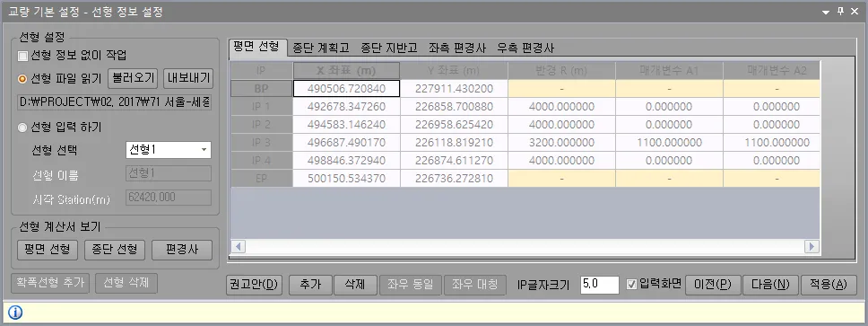This screenshot has height=326, width=868.
Task: Select the Y 좌표 (m) column header
Action: [x=454, y=70]
